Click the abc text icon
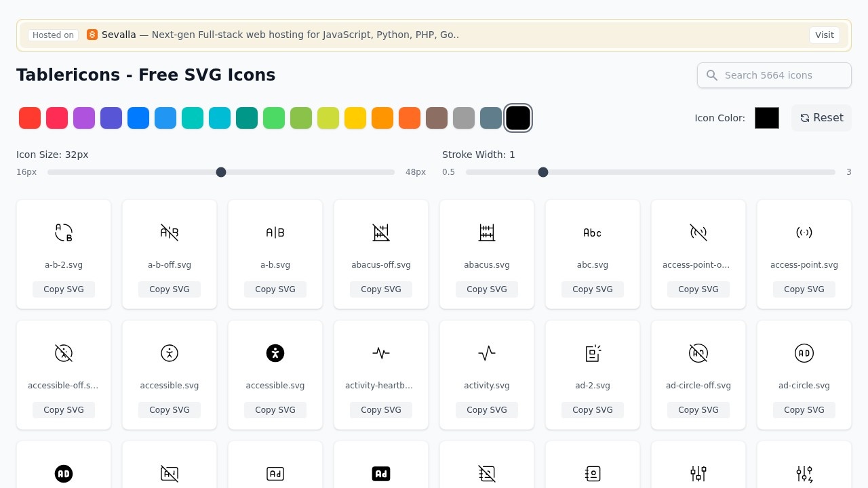This screenshot has width=868, height=488. (593, 232)
